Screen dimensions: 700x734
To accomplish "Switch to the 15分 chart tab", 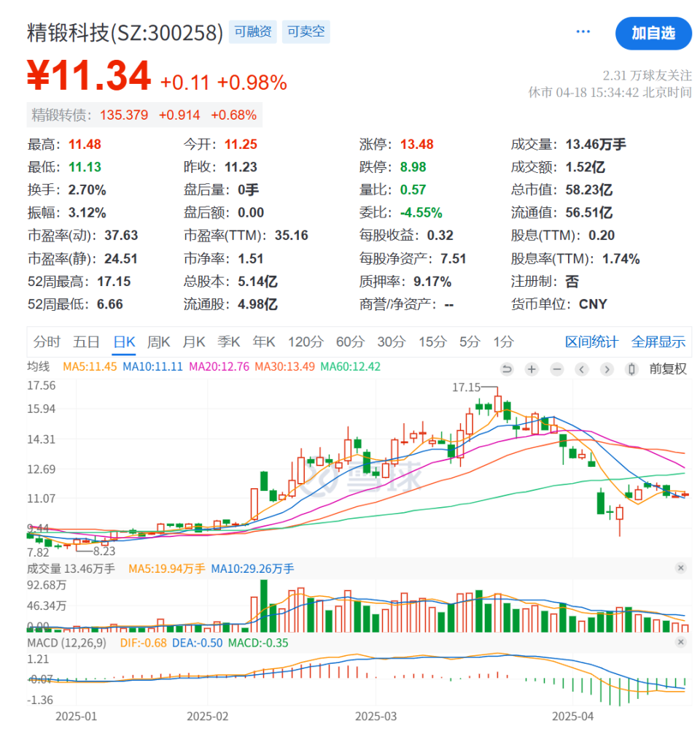I will click(432, 341).
